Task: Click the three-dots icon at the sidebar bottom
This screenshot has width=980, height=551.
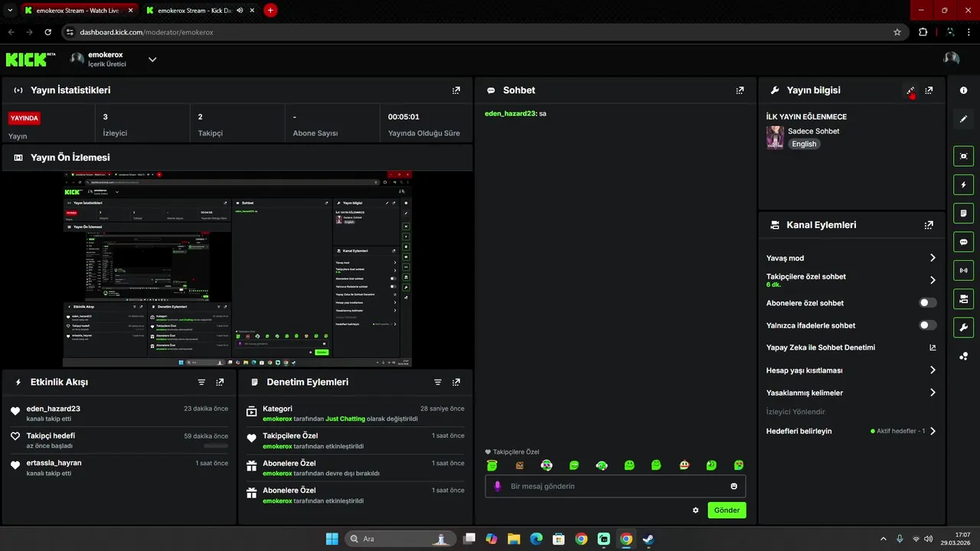Action: (x=964, y=356)
